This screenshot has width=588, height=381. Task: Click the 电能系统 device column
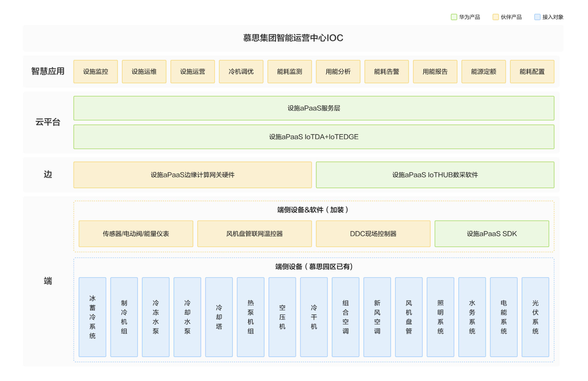pos(504,317)
